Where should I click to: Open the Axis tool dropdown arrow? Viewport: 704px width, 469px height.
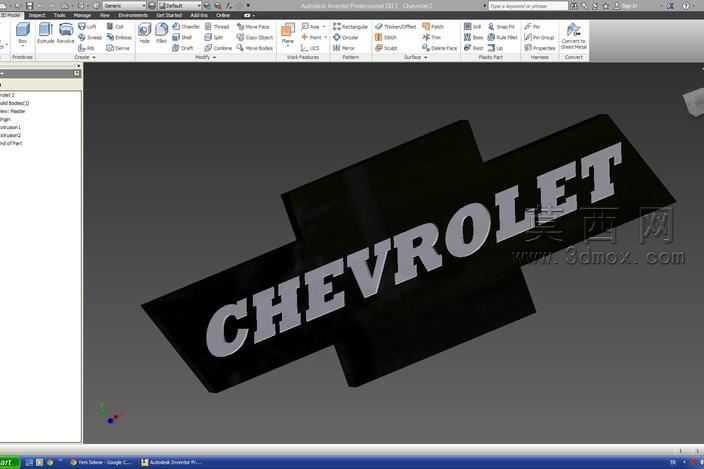point(324,26)
